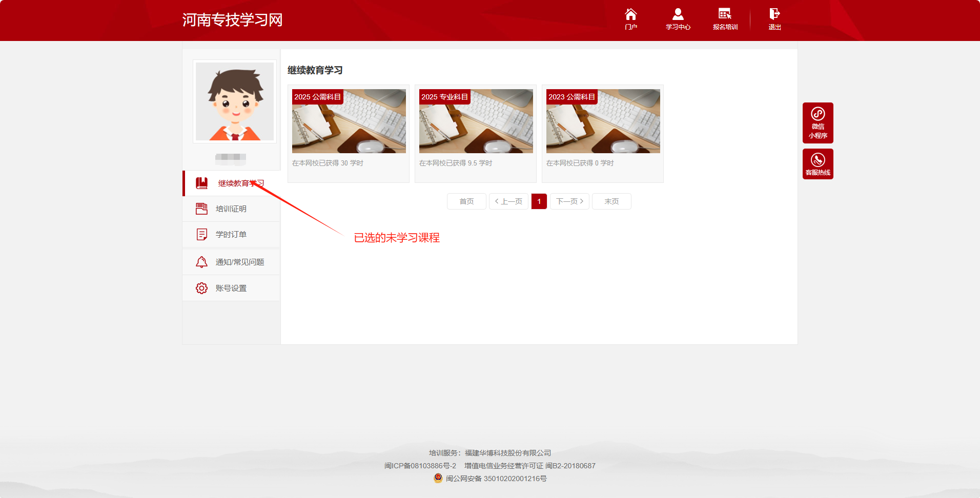This screenshot has width=980, height=498.
Task: Click the 门户 home icon
Action: click(631, 14)
